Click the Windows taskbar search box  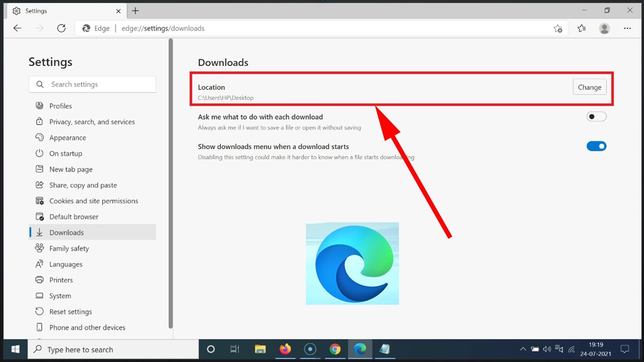113,349
